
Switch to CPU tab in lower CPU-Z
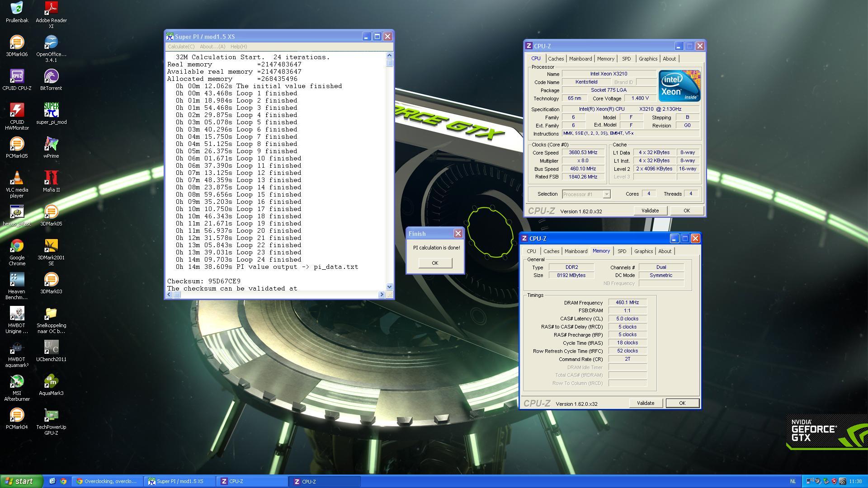(x=531, y=251)
